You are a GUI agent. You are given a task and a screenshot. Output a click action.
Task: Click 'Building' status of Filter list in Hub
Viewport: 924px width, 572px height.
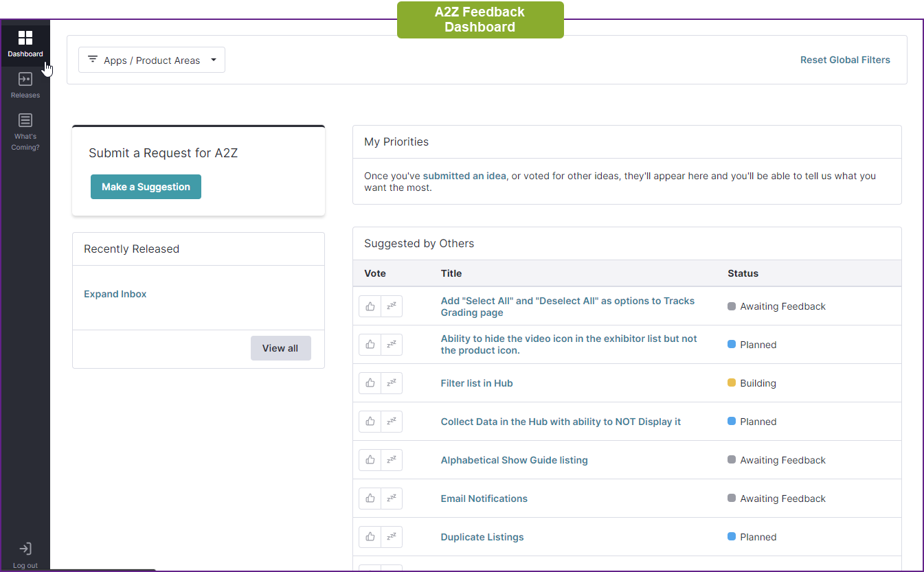pyautogui.click(x=752, y=383)
